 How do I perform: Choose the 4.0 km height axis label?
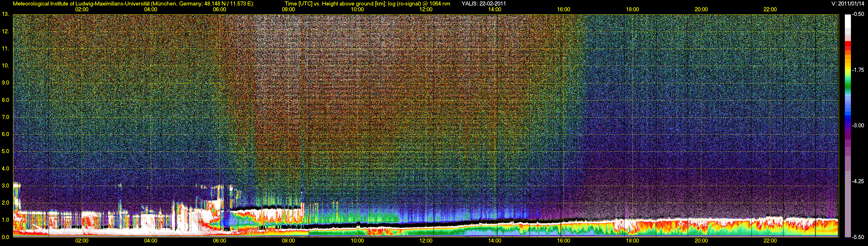[5, 168]
